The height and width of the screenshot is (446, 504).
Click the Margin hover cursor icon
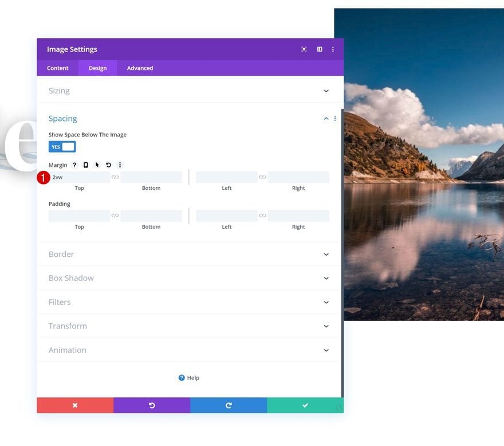click(x=97, y=165)
